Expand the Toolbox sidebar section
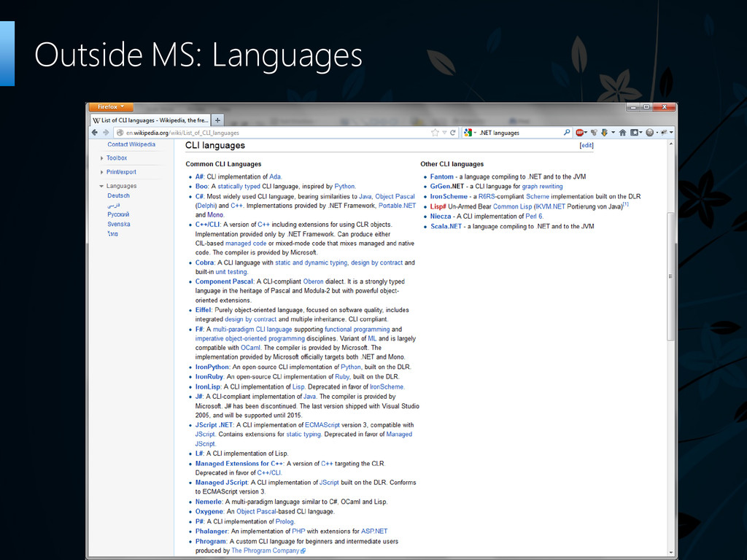Image resolution: width=747 pixels, height=560 pixels. 117,158
